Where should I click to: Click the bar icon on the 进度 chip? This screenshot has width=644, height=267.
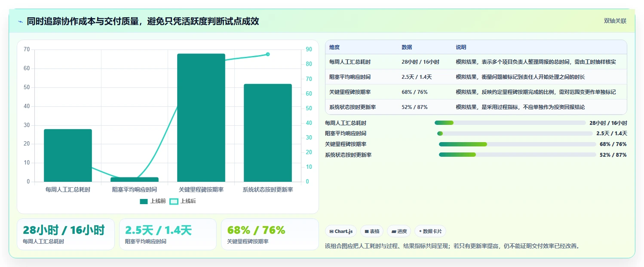(394, 231)
